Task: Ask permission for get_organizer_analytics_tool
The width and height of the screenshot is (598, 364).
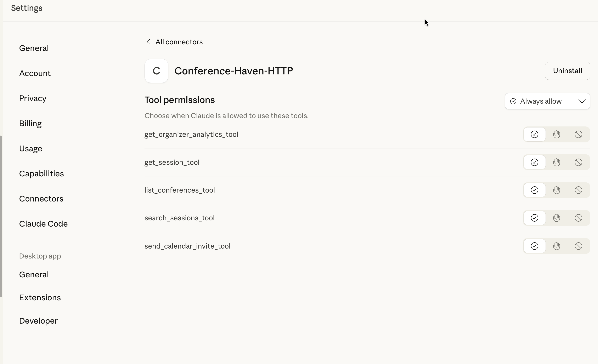Action: [x=557, y=134]
